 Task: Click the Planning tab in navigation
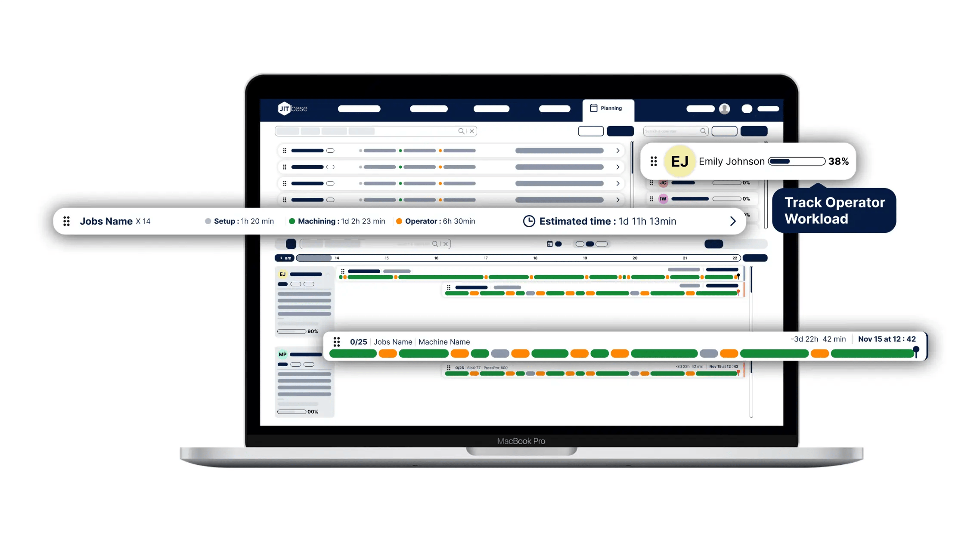point(607,108)
